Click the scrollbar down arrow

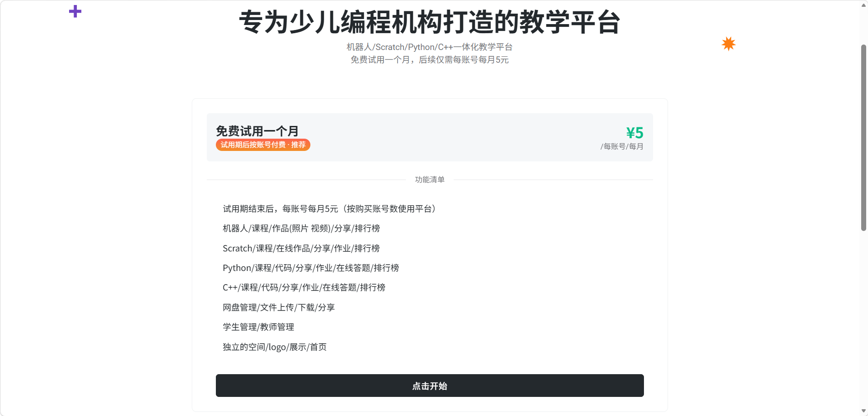point(863,411)
